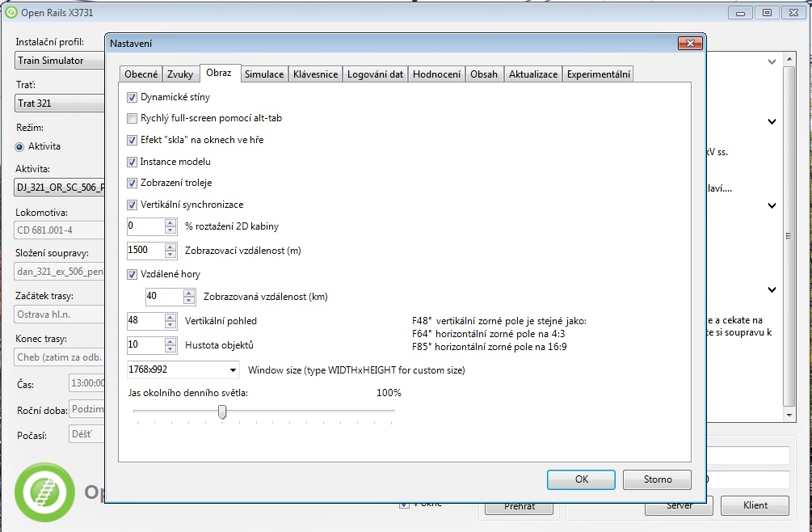Enable Rychlý full-screen pomocí alt-tab
Viewport: 812px width, 532px height.
click(x=133, y=118)
